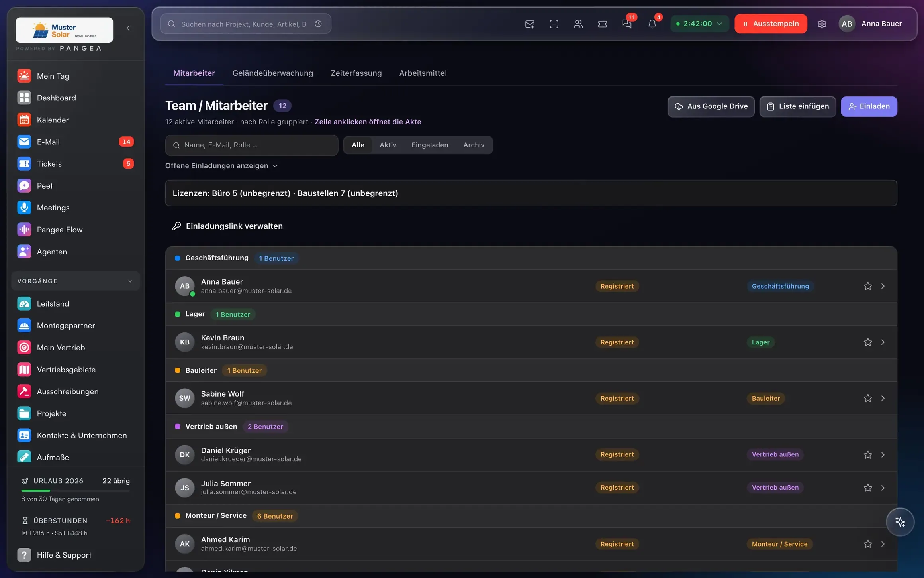This screenshot has height=578, width=924.
Task: Open Pangea Flow in the sidebar
Action: [75, 230]
